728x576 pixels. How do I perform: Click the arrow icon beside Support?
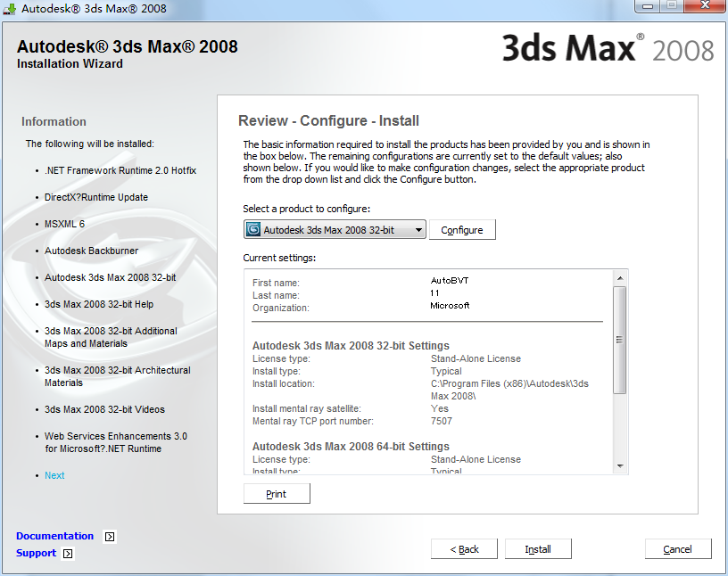click(68, 554)
